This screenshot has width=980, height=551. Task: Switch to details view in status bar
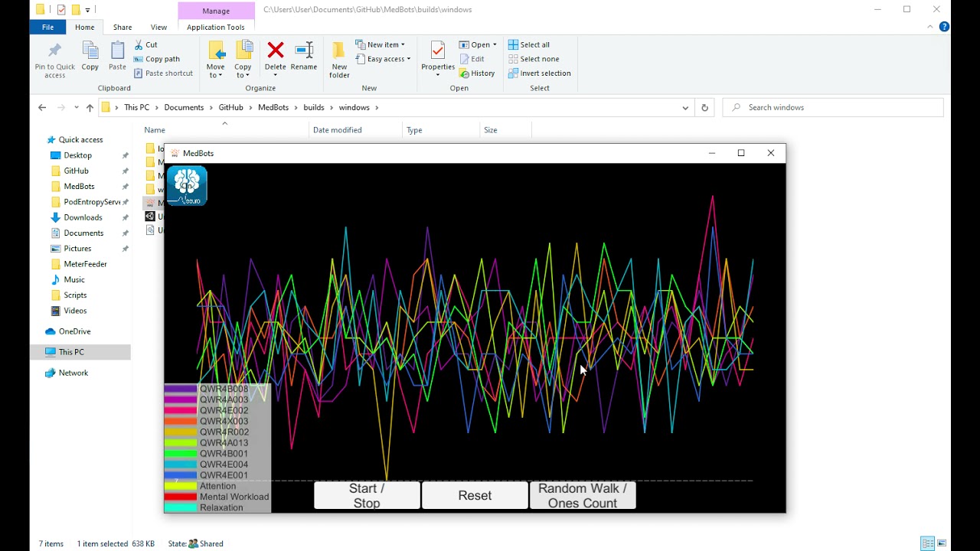pos(928,543)
